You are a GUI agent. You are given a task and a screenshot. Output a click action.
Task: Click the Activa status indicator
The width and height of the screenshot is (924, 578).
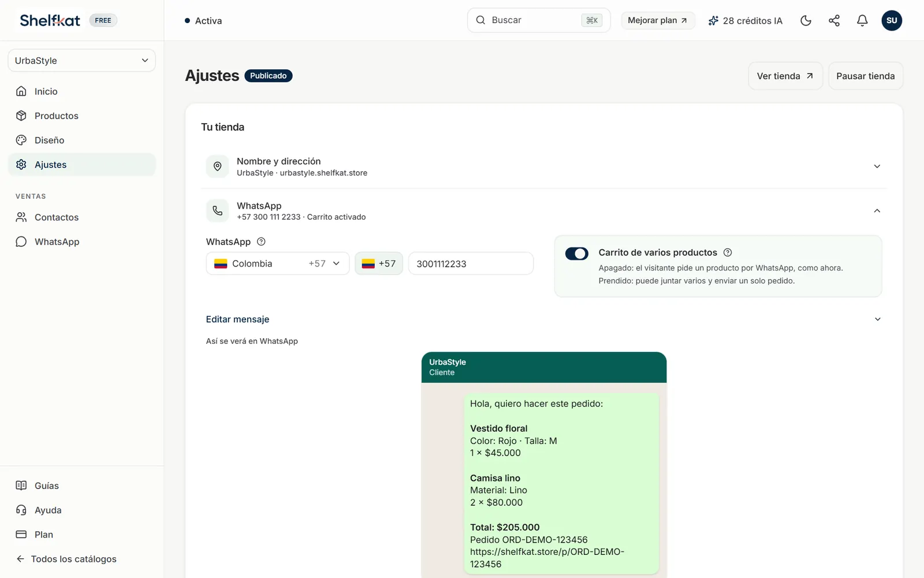pyautogui.click(x=203, y=21)
